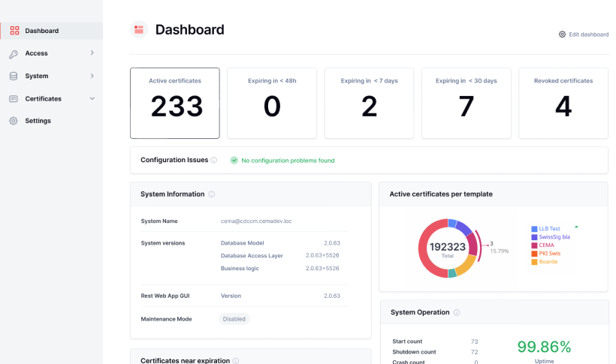Screen dimensions: 616x364
Task: Click the Edit dashboard button
Action: (x=584, y=35)
